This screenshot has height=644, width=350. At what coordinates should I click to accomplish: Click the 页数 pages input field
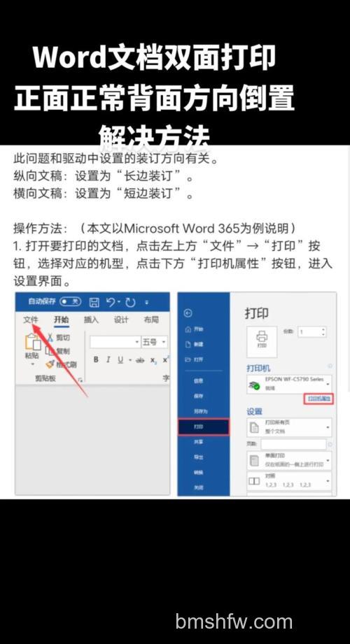pos(293,444)
